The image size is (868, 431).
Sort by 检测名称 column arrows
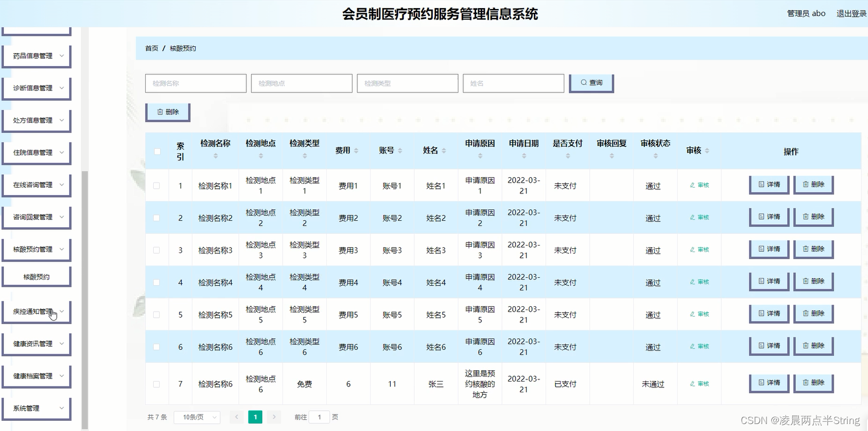(216, 156)
